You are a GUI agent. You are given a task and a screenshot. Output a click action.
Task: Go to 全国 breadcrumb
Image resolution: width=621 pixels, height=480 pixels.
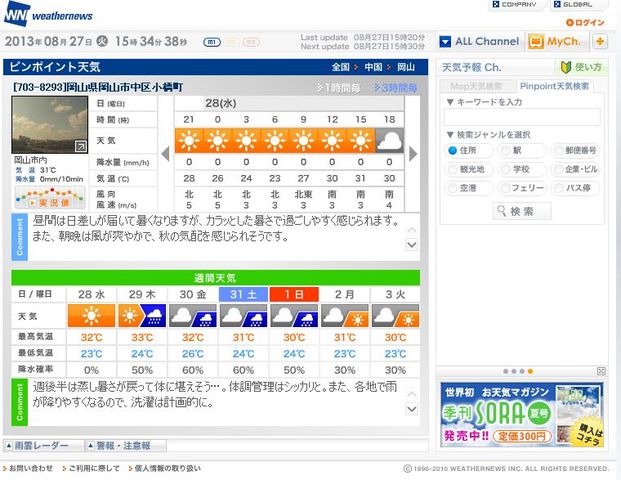coord(341,67)
